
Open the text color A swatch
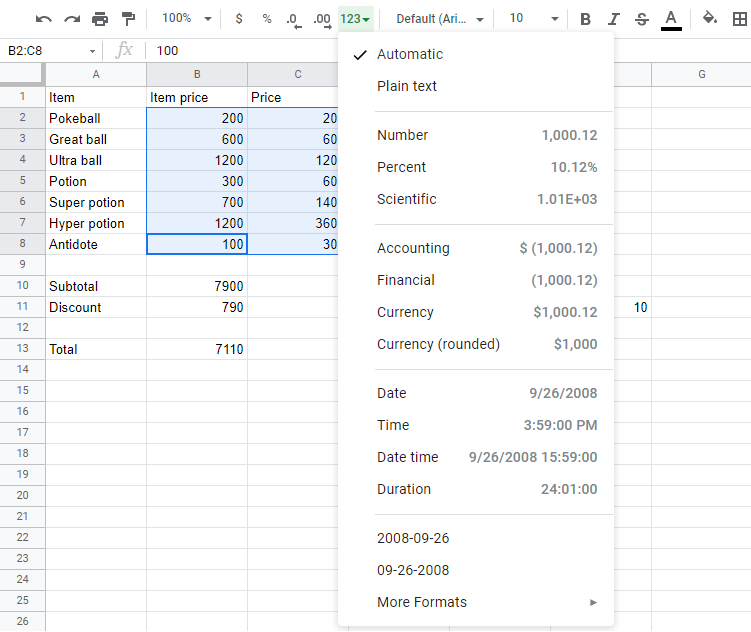[x=671, y=19]
